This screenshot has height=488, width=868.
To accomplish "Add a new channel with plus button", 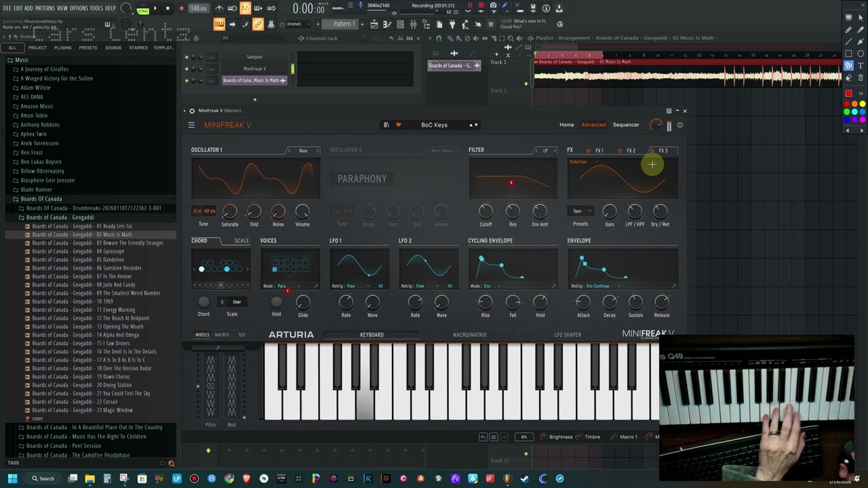I will pyautogui.click(x=255, y=100).
